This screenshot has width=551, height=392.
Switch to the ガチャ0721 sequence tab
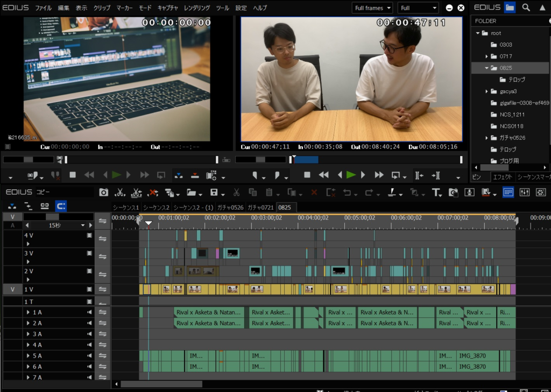(x=260, y=208)
